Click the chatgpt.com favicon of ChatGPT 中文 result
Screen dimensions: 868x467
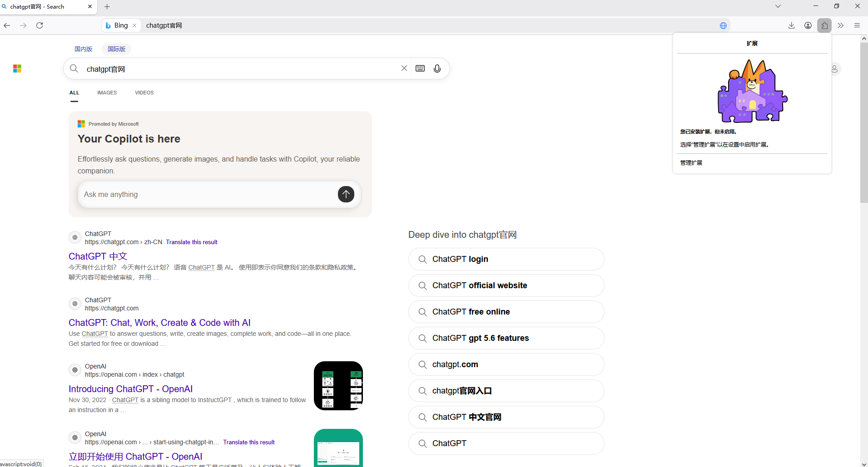(x=75, y=237)
